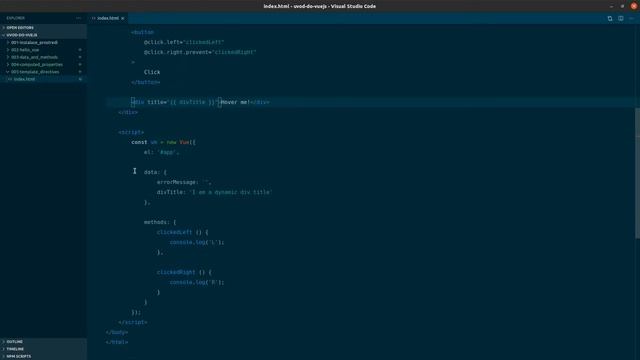Click the word 'Click' in button body

pos(152,72)
